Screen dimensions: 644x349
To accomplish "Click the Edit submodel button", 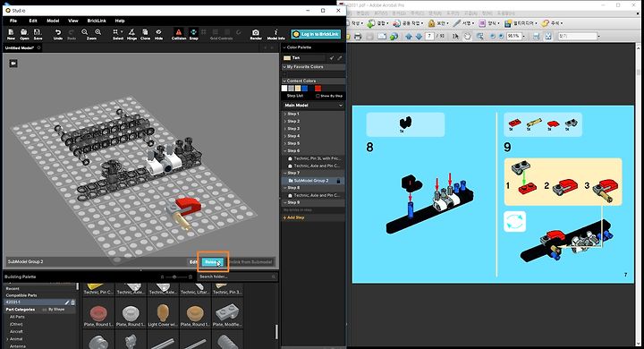I will point(193,262).
